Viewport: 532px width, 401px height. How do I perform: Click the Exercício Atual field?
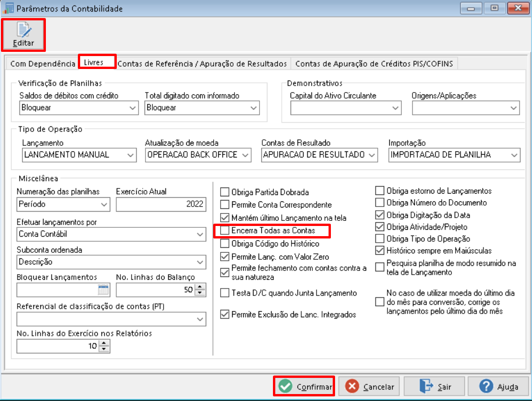click(161, 204)
